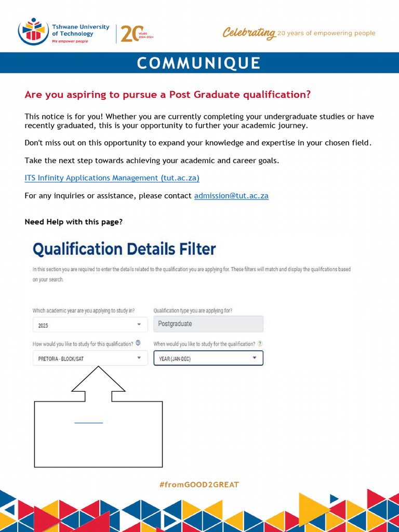
Task: Click the admission@tut.ac.za email link
Action: (231, 196)
